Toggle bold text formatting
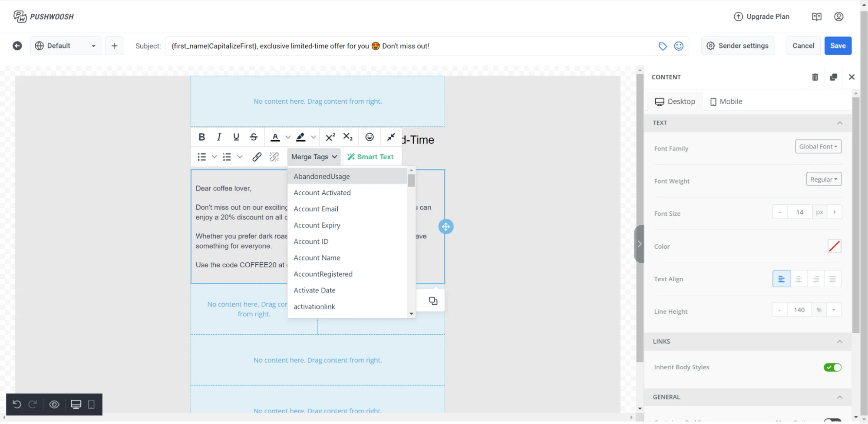 pyautogui.click(x=201, y=137)
